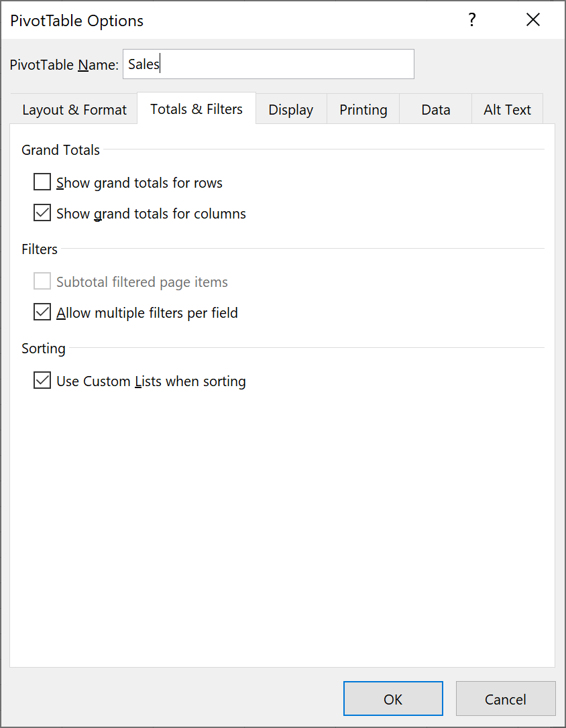The height and width of the screenshot is (728, 566).
Task: Disable Use Custom Lists when sorting
Action: pyautogui.click(x=42, y=380)
